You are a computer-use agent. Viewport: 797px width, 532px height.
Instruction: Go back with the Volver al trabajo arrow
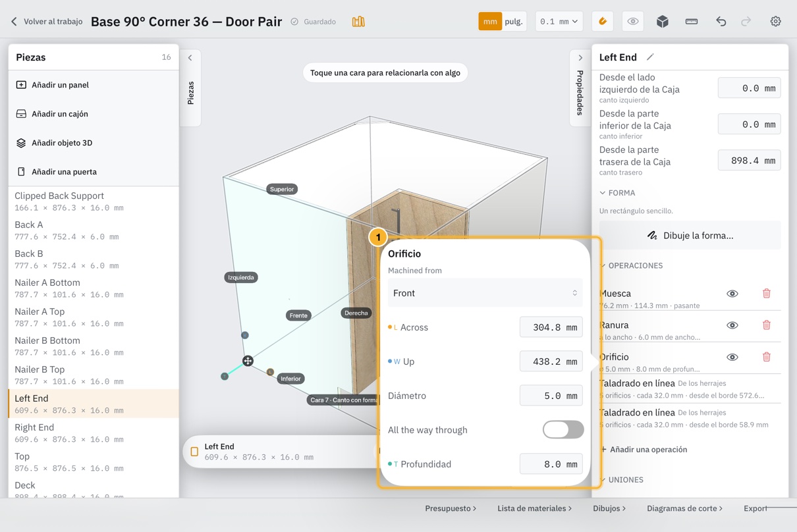tap(14, 22)
